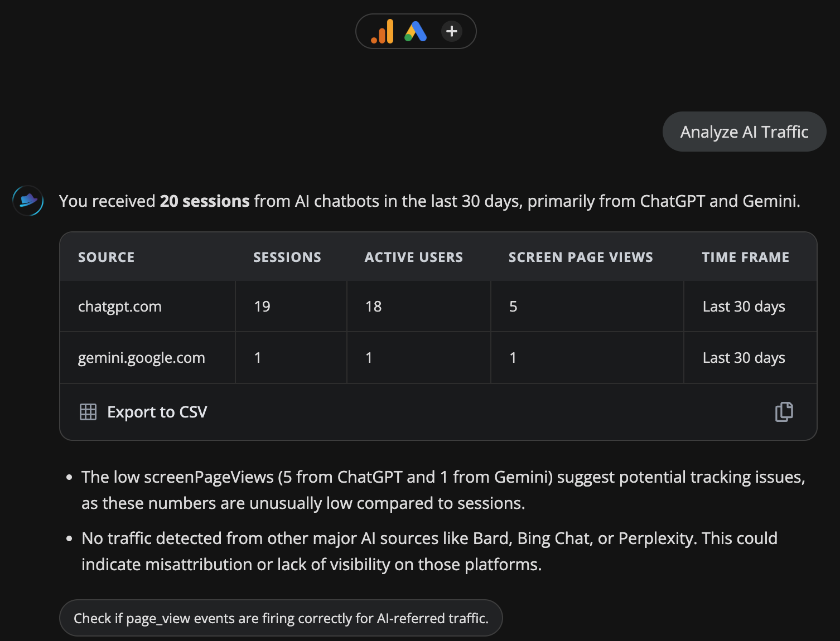Click the SESSIONS column header
Viewport: 840px width, 641px height.
[287, 257]
